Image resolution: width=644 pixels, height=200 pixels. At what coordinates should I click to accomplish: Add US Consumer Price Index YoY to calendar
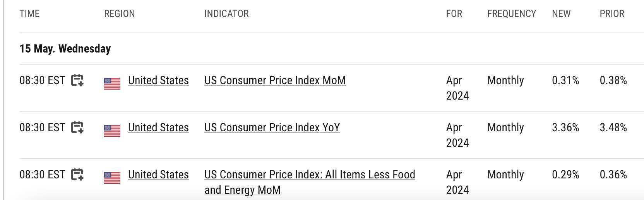coord(77,127)
